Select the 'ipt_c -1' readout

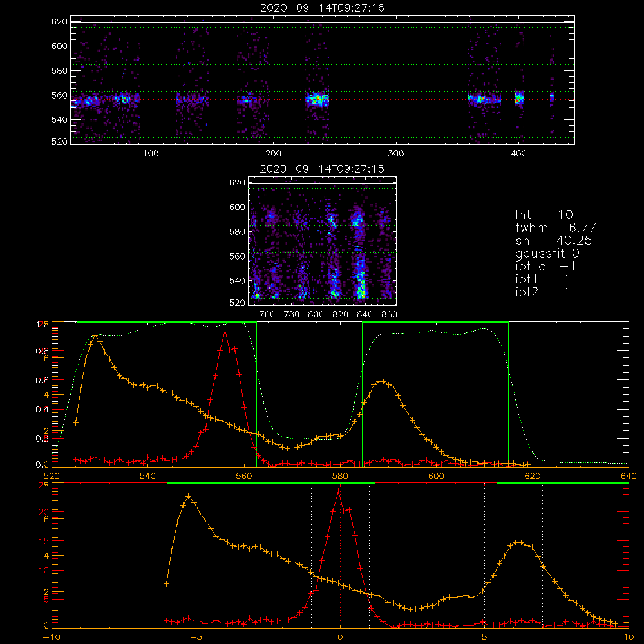[x=545, y=267]
